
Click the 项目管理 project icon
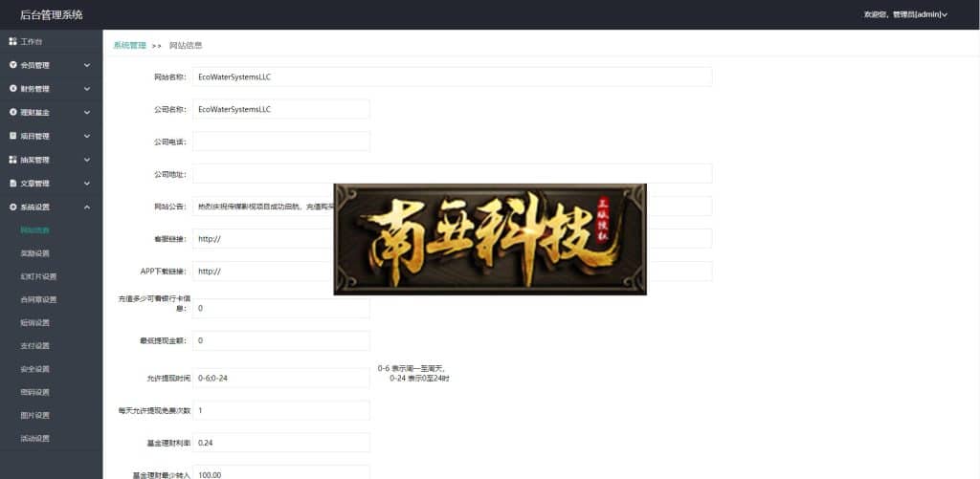click(x=12, y=136)
